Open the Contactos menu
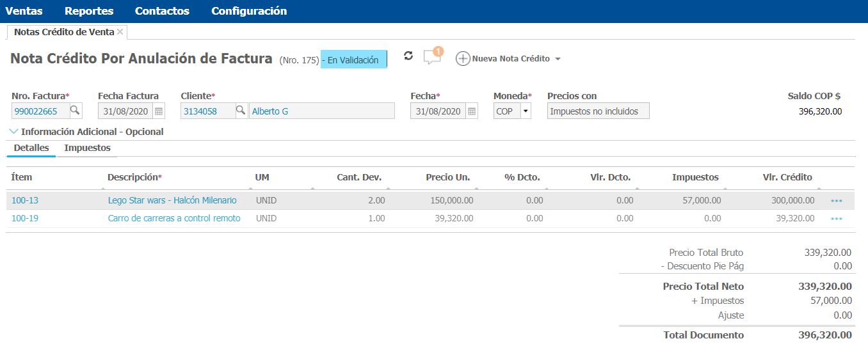Viewport: 868px width, 348px height. [162, 11]
